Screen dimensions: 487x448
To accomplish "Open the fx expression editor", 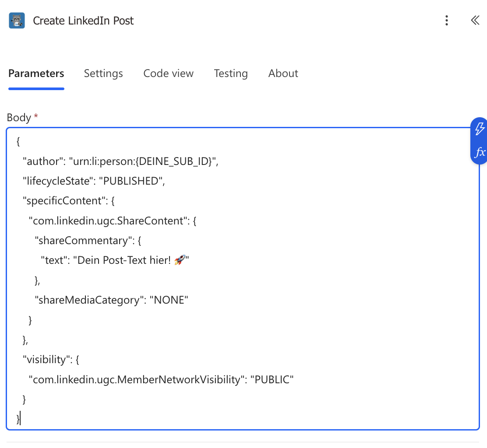I will (480, 152).
